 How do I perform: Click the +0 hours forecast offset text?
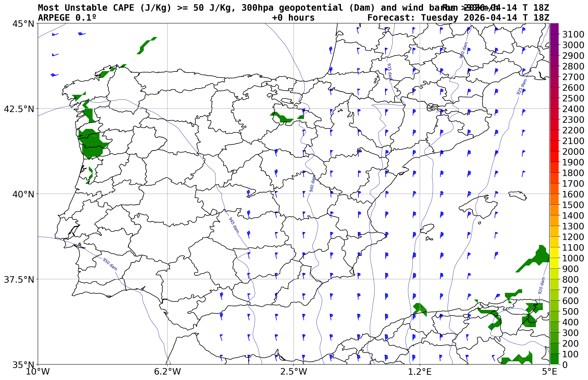point(293,18)
